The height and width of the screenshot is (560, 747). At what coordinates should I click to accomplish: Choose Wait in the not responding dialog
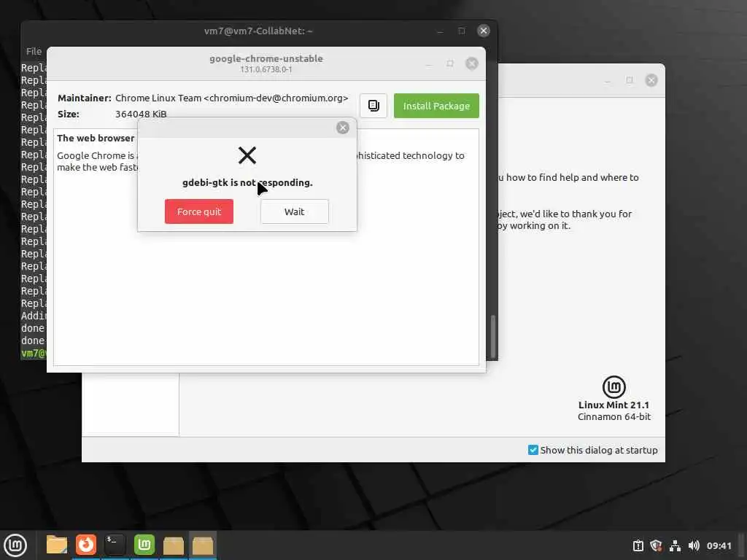coord(295,211)
